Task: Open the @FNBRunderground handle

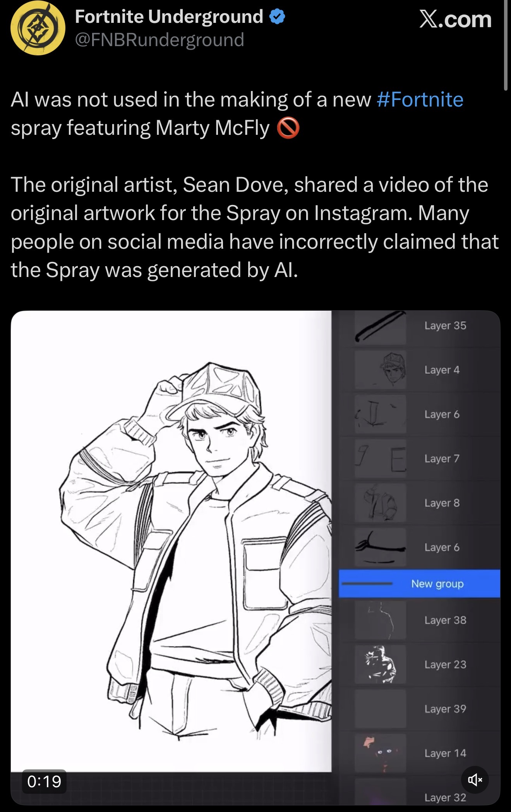Action: (x=159, y=40)
